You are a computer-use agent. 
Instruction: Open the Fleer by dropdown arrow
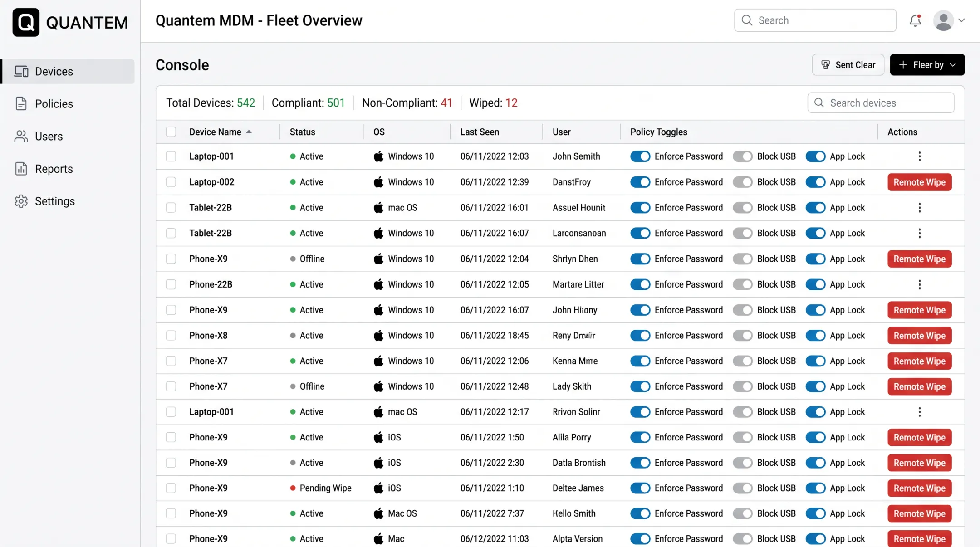(x=953, y=65)
